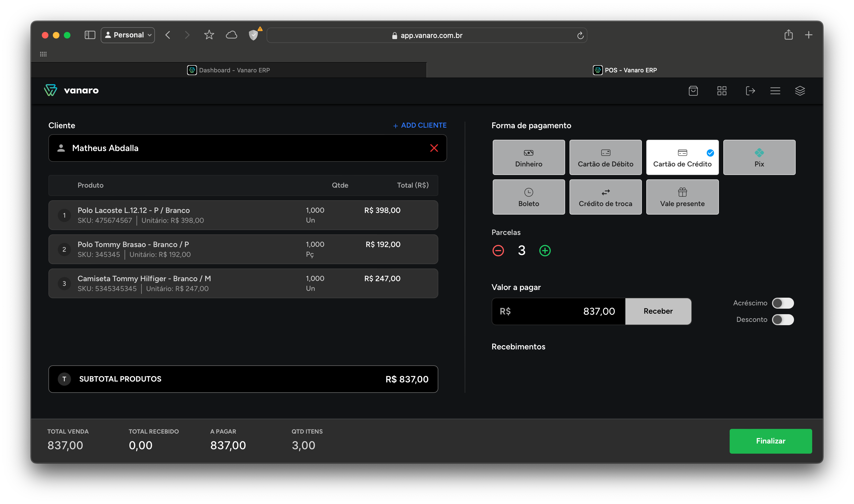
Task: Click the Valor a pagar amount field
Action: click(x=558, y=311)
